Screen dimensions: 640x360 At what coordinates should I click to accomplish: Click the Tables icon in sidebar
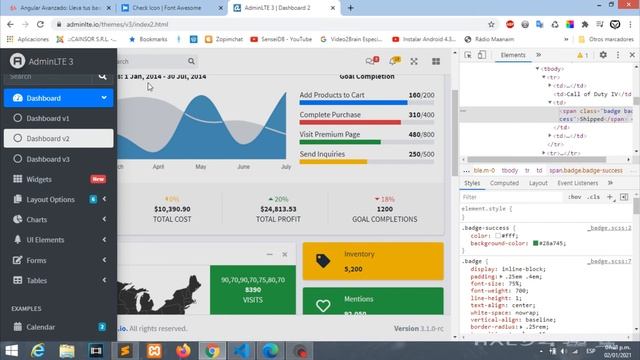(x=18, y=280)
